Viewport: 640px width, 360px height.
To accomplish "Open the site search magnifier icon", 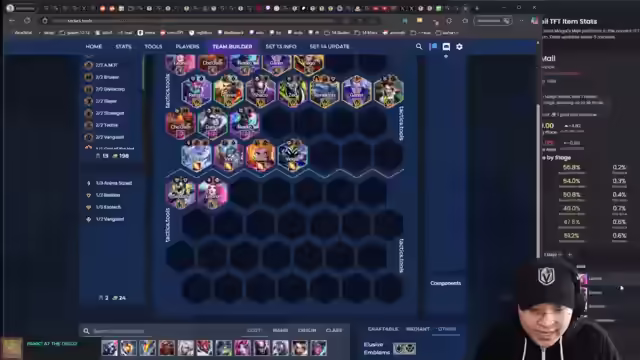I will [419, 47].
